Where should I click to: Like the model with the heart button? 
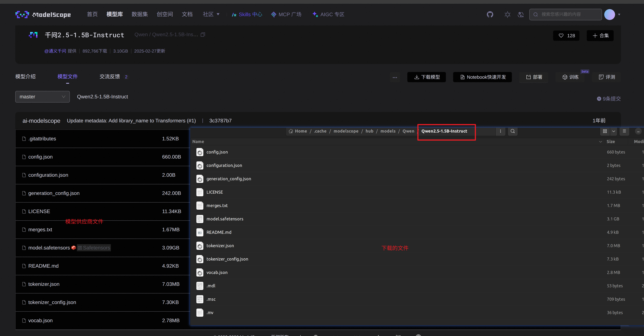566,35
